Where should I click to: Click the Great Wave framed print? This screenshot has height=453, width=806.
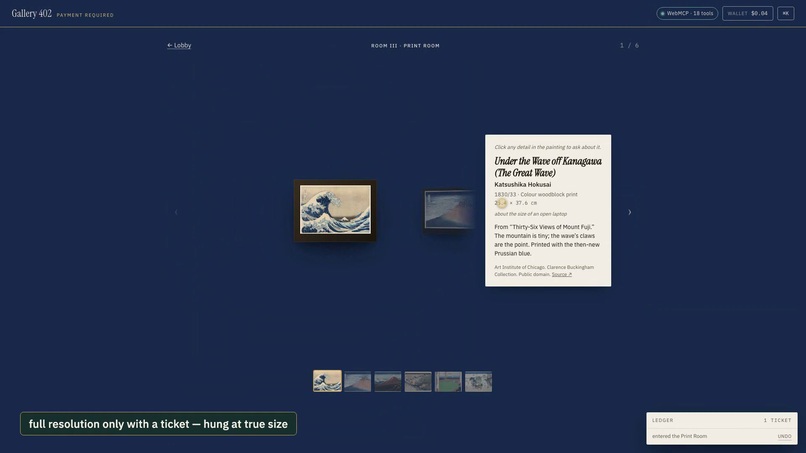click(335, 210)
